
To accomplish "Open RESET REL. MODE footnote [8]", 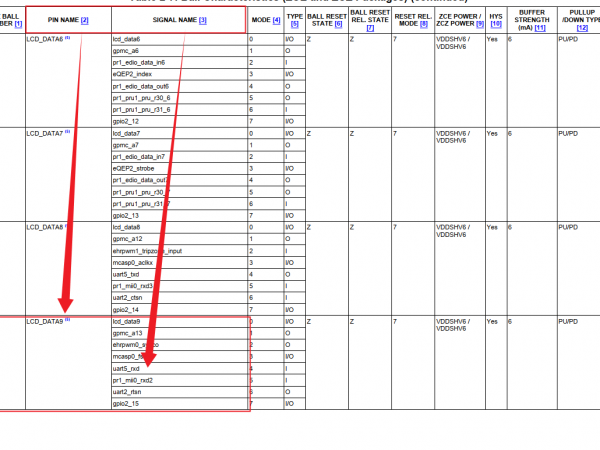I will coord(424,26).
